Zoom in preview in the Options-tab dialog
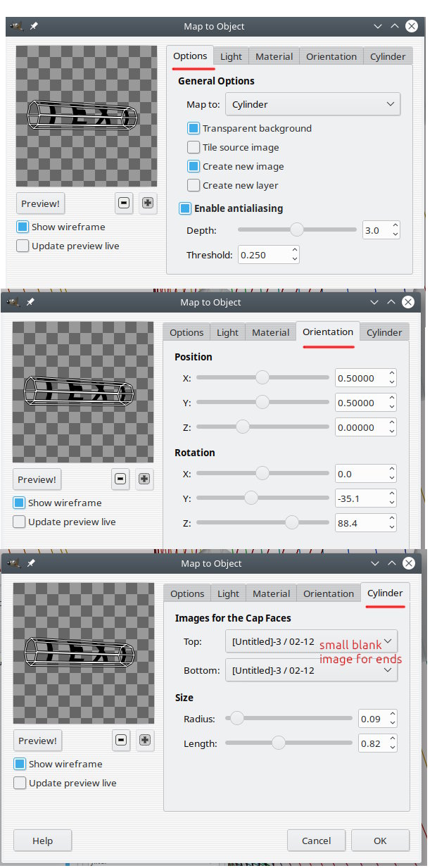 [148, 203]
